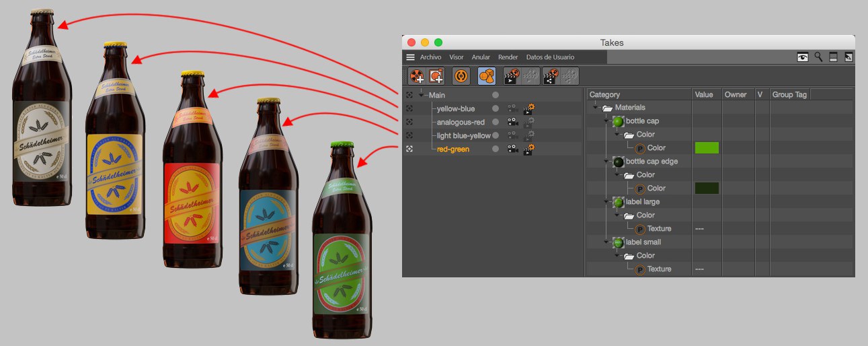This screenshot has height=346, width=868.
Task: Collapse the Main take tree
Action: (422, 95)
